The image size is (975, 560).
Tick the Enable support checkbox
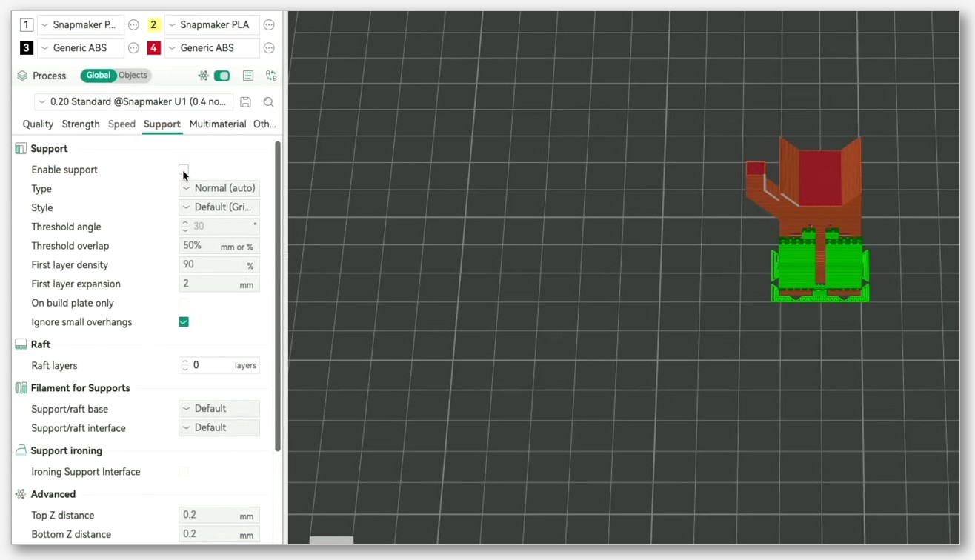(184, 170)
